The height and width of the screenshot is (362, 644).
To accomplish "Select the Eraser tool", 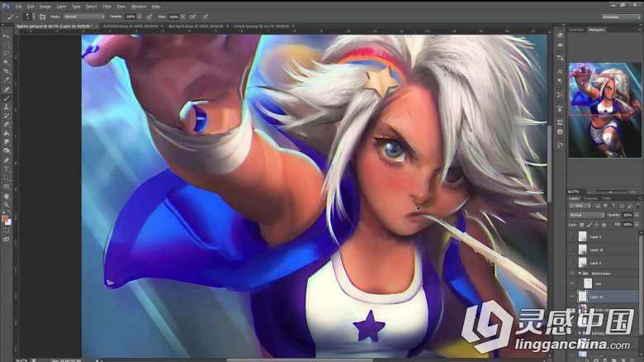I will click(x=6, y=124).
